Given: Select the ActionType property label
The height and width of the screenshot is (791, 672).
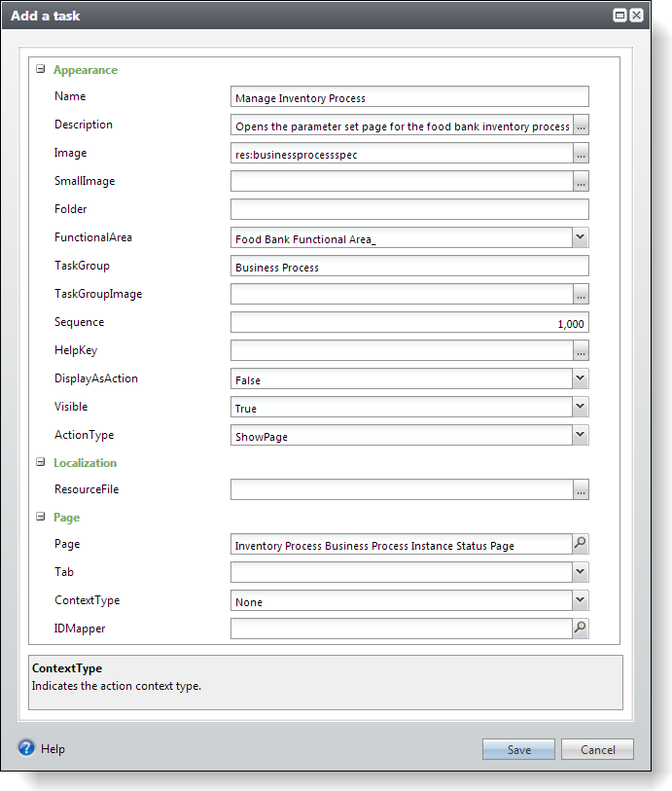Looking at the screenshot, I should (x=85, y=435).
